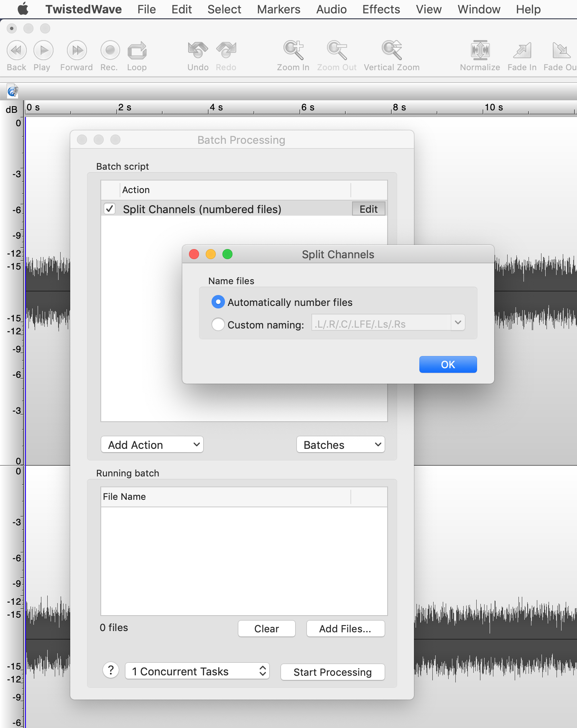Image resolution: width=577 pixels, height=728 pixels.
Task: Start recording with the Rec. button
Action: click(x=110, y=51)
